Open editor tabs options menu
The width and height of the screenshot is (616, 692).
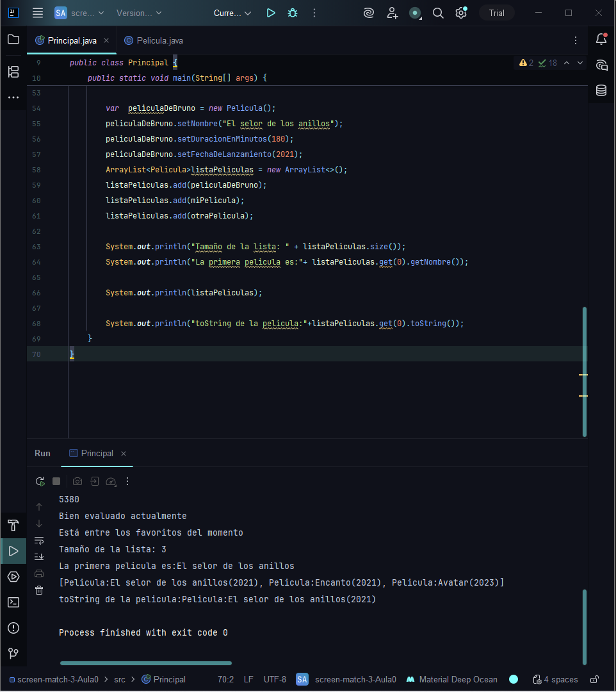click(x=576, y=40)
